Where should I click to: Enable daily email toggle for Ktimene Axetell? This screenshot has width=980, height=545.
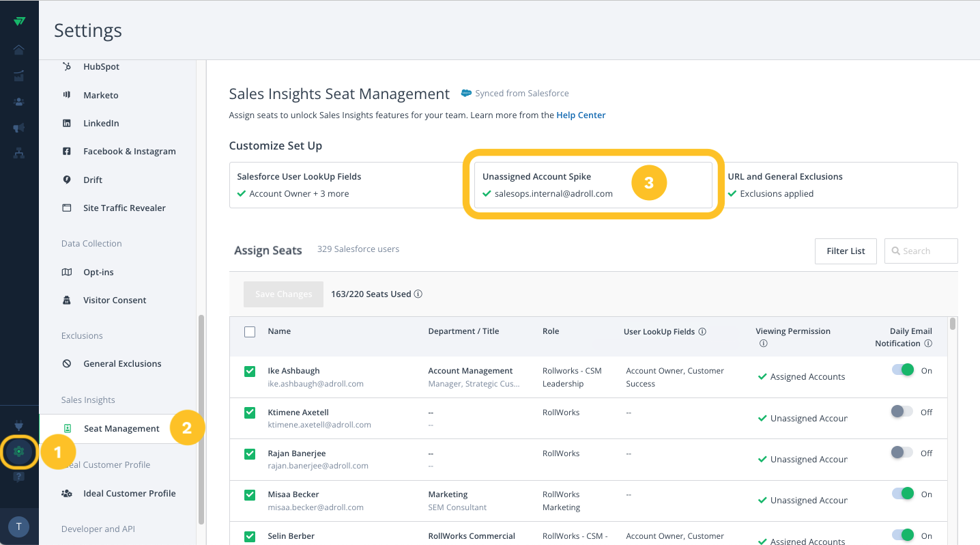coord(902,412)
